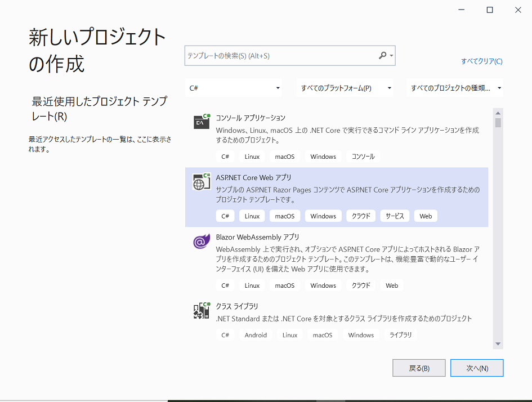Minimize the dialog window
The height and width of the screenshot is (402, 532).
[461, 10]
